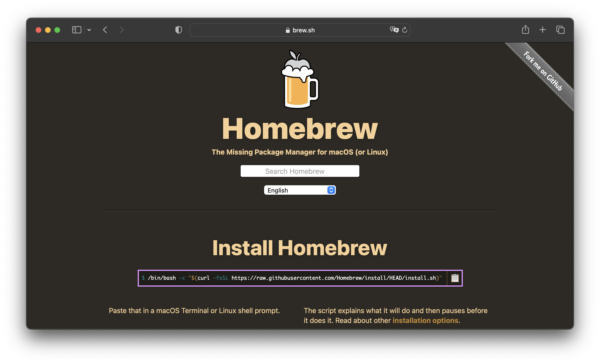Expand the sidebar options chevron
This screenshot has height=364, width=600.
click(x=89, y=30)
